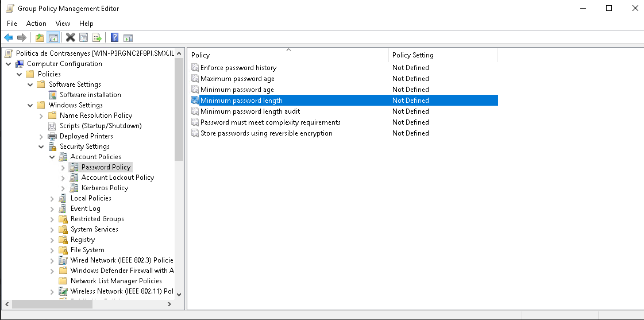Sort by Policy Setting column header
Image resolution: width=644 pixels, height=320 pixels.
[x=442, y=55]
